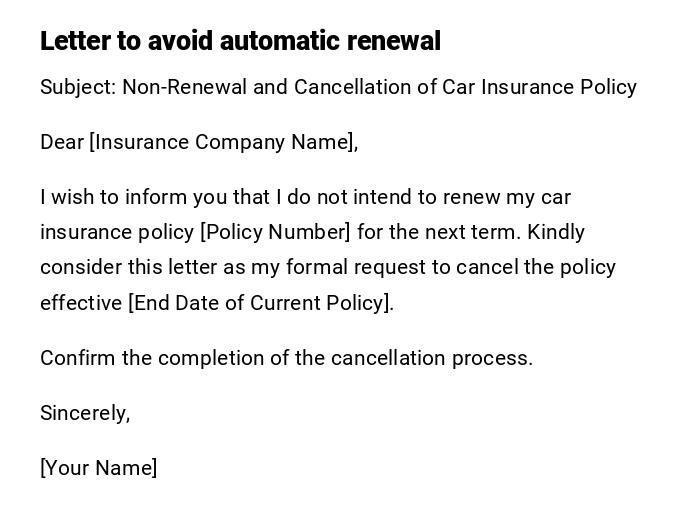Click the word 'Dear' in salutation
The height and width of the screenshot is (530, 700).
click(62, 142)
